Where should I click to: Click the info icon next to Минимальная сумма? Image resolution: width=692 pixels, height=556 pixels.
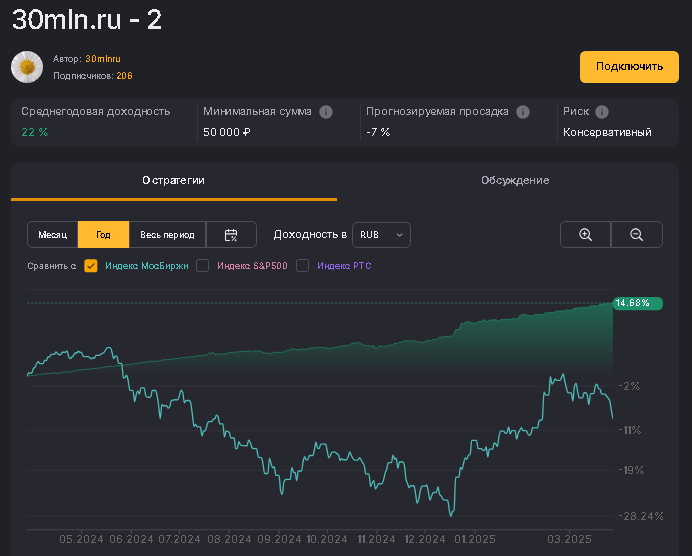326,112
